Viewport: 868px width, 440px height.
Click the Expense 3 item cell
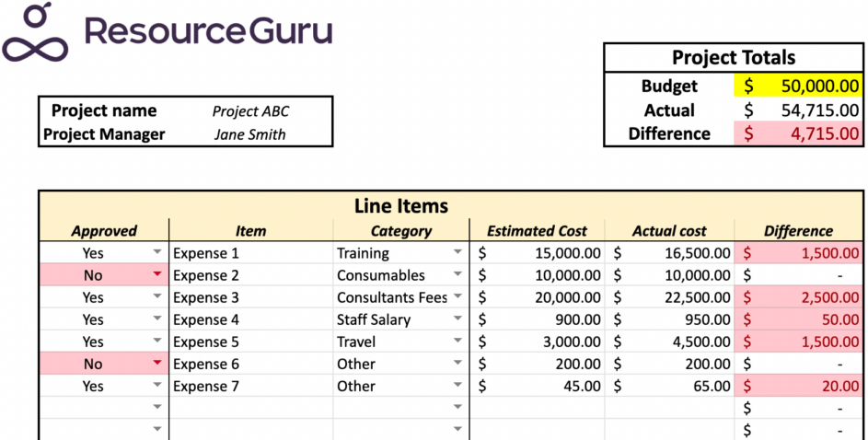pos(250,297)
